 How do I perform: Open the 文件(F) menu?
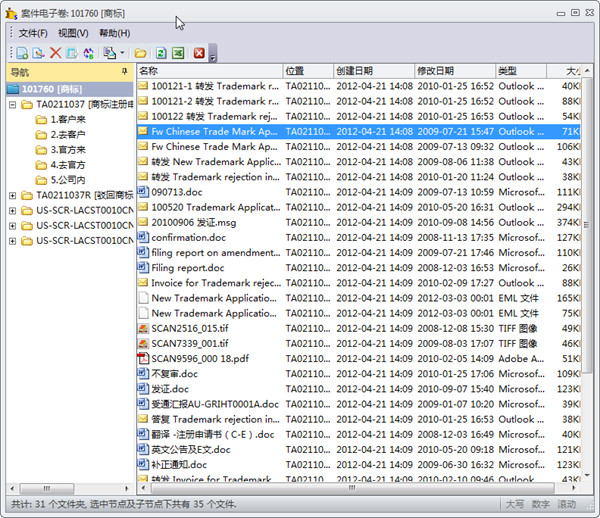point(33,33)
